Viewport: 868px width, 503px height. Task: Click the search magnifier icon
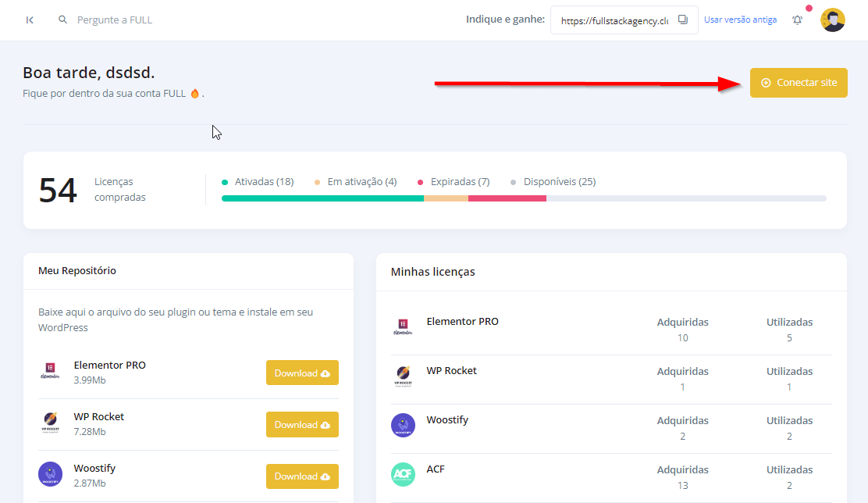coord(62,20)
